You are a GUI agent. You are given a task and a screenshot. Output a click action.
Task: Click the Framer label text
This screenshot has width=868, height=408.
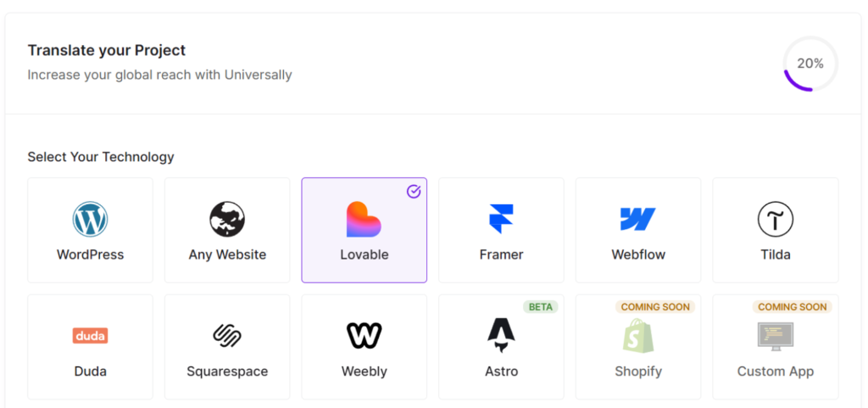point(501,254)
